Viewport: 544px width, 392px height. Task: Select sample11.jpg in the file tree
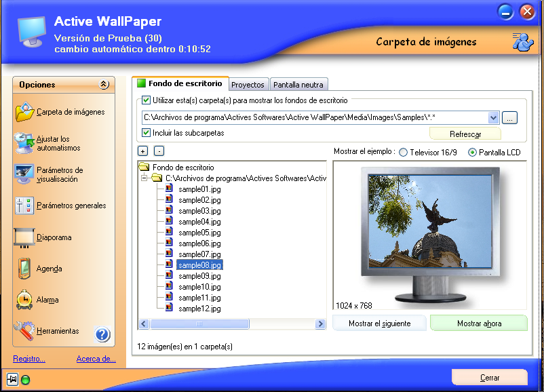coord(199,298)
